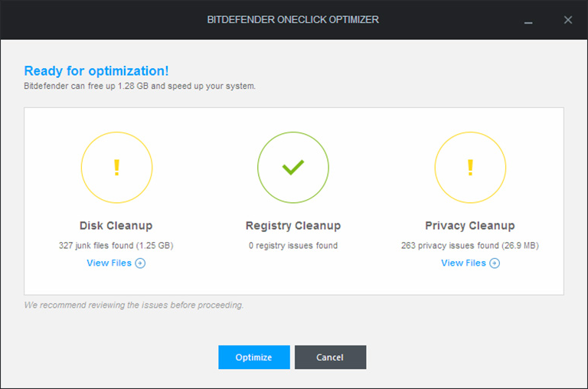This screenshot has width=588, height=389.
Task: Open View Files under Privacy Cleanup
Action: pos(470,263)
